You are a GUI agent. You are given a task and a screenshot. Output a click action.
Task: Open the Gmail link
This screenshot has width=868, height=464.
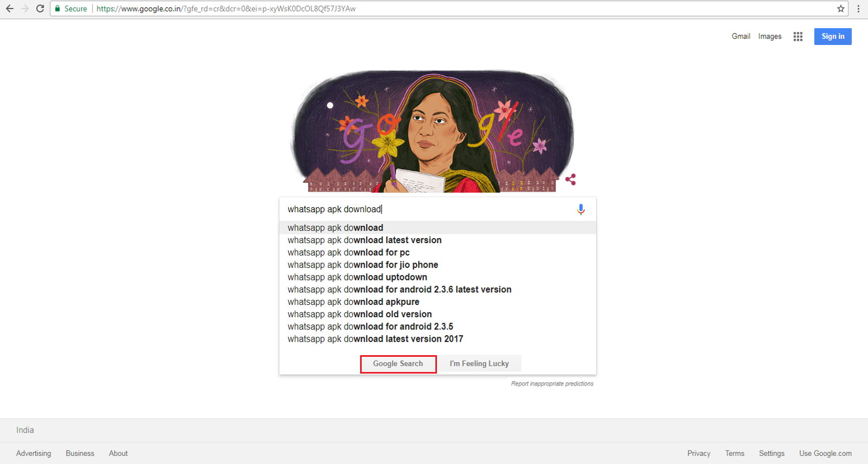click(x=741, y=36)
